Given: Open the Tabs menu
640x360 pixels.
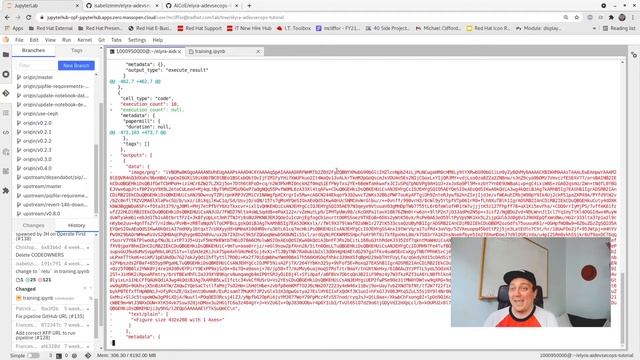Looking at the screenshot, I should point(116,40).
